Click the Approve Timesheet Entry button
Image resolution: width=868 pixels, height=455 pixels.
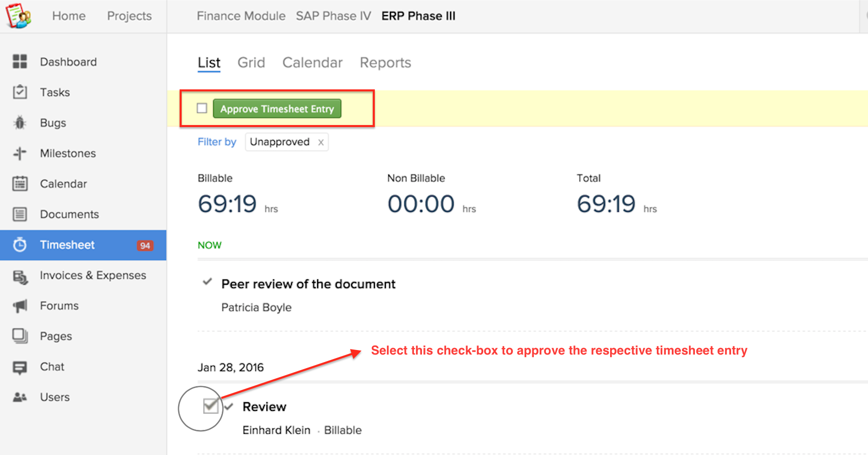click(277, 108)
